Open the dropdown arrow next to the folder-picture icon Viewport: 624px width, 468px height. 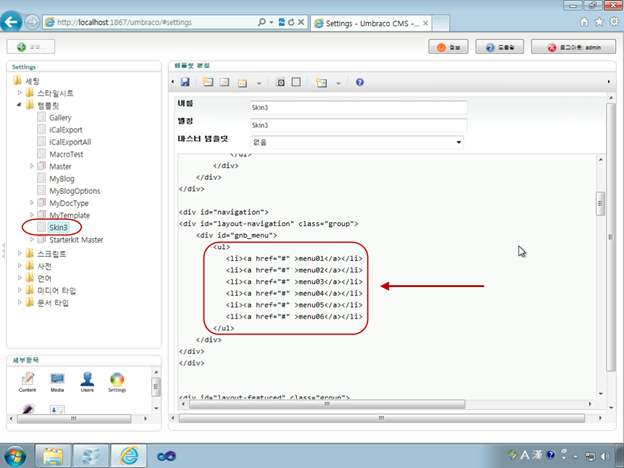[339, 83]
